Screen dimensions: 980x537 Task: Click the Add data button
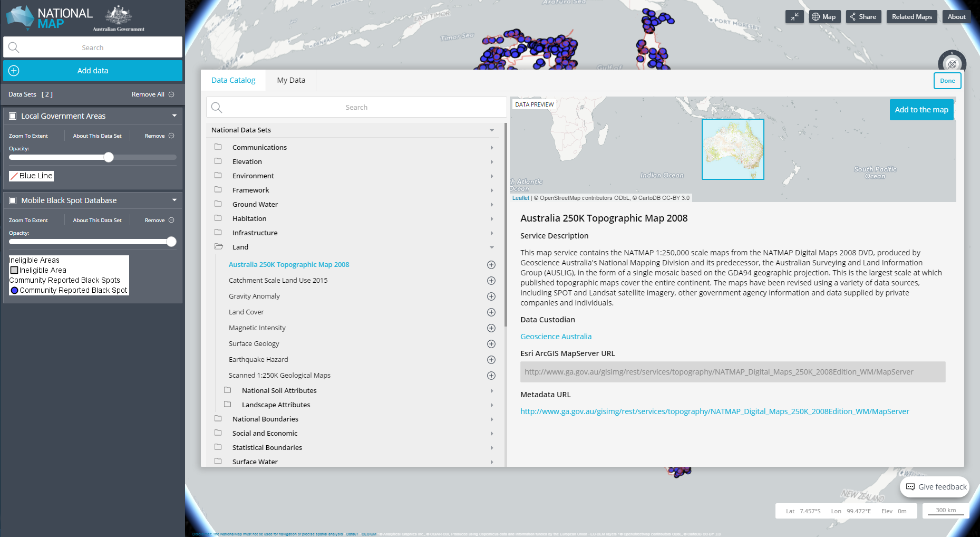point(93,71)
